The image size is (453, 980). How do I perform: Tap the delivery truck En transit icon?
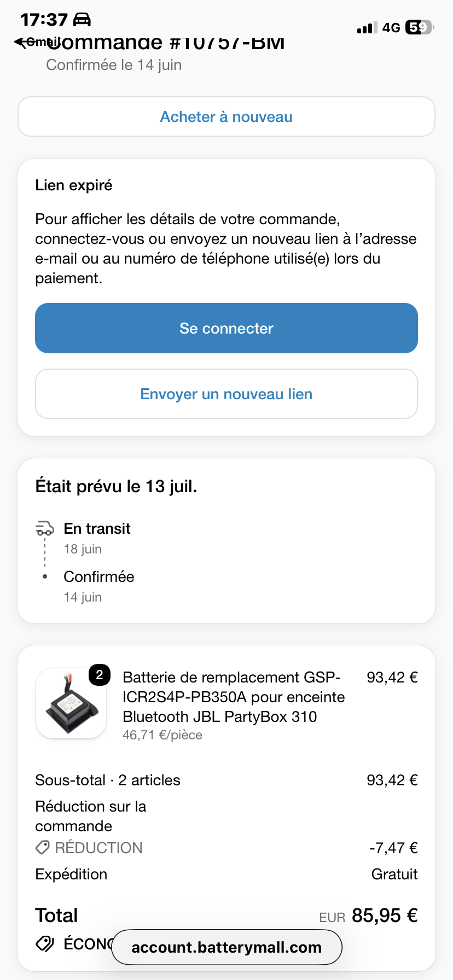pyautogui.click(x=45, y=528)
